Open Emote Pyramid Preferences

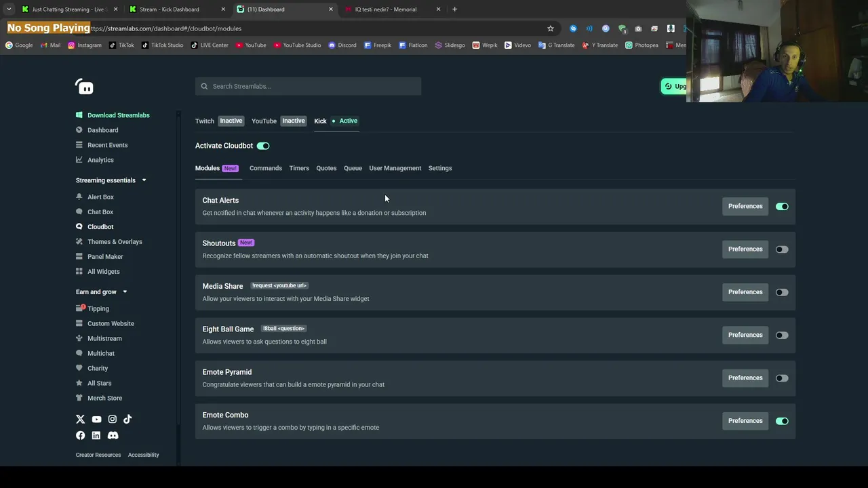(745, 378)
